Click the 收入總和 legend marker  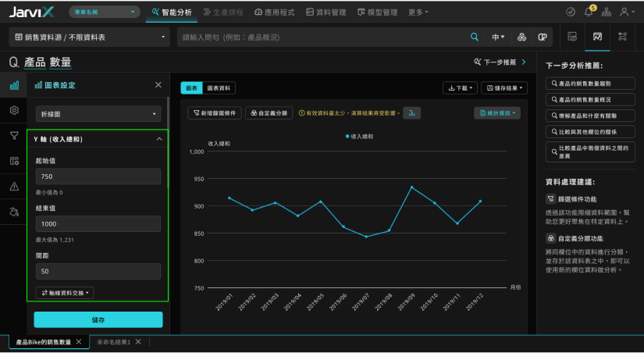coord(348,136)
